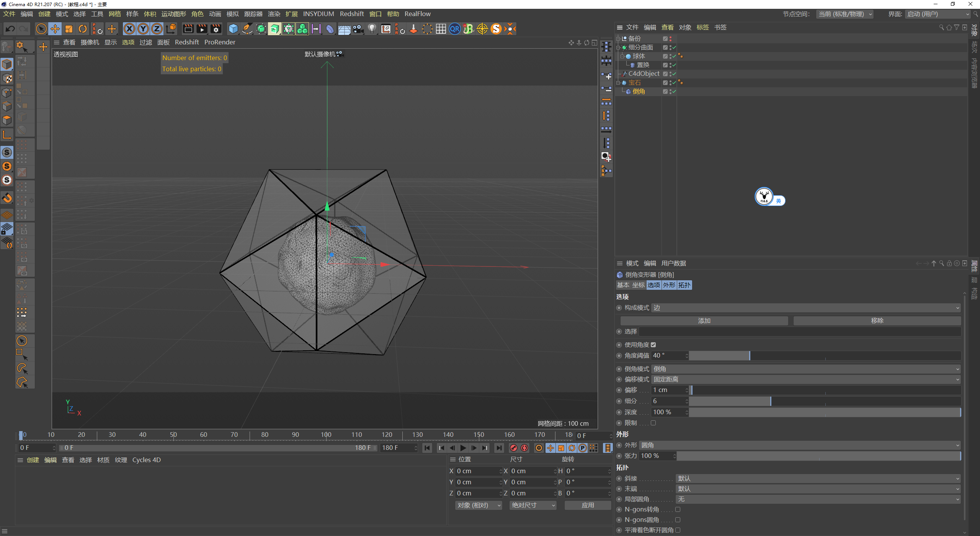
Task: Enable the 限制 checkbox
Action: click(x=653, y=423)
